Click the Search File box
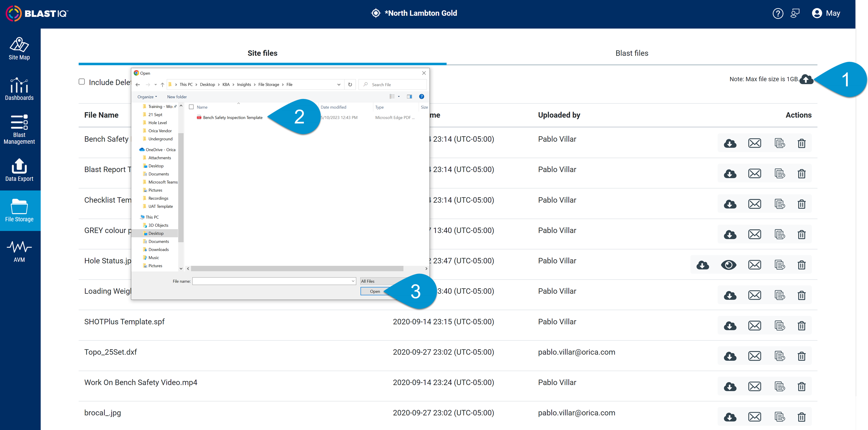The image size is (868, 430). point(393,84)
